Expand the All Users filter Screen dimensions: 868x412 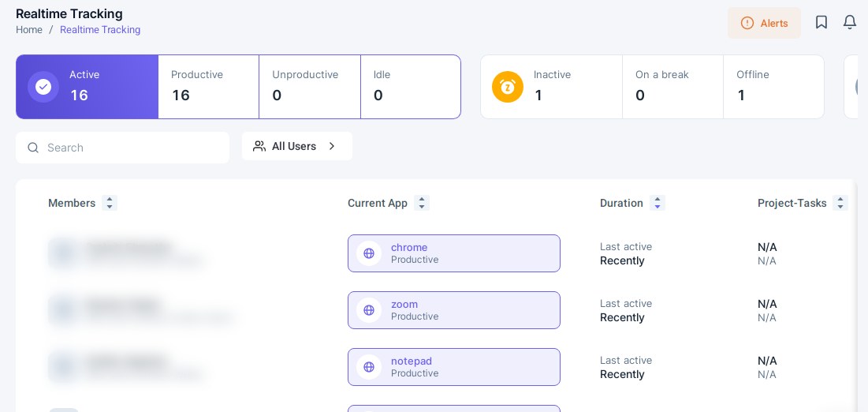296,146
